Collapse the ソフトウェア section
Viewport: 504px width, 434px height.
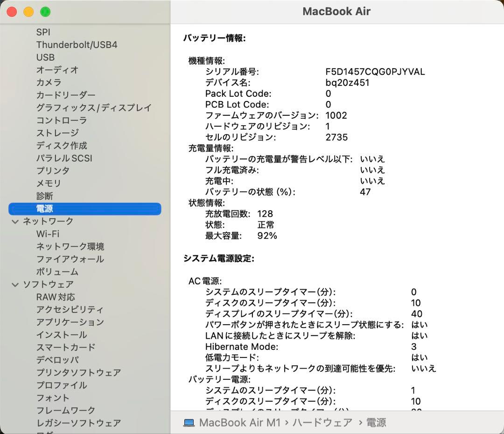15,284
